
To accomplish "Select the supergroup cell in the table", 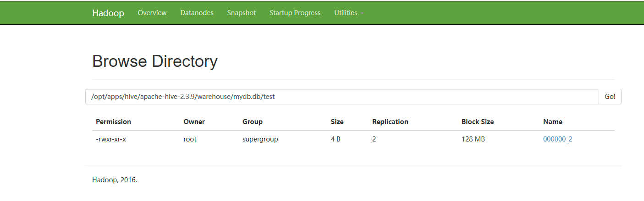I will pos(260,139).
